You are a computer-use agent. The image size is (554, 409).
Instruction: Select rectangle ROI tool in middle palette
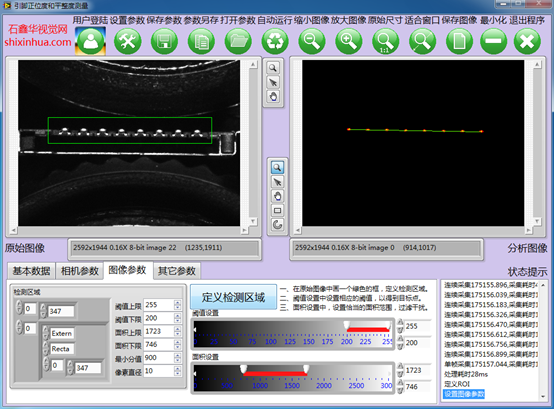point(277,211)
